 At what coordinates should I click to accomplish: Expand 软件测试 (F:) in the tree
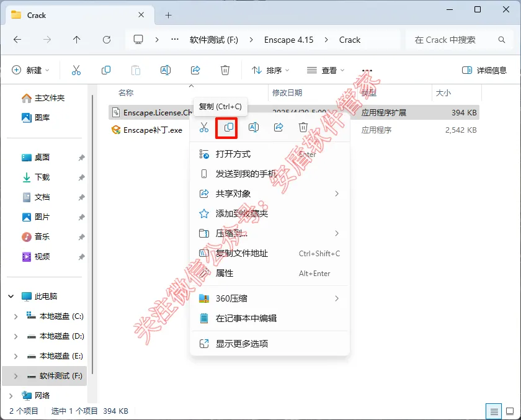tap(16, 376)
